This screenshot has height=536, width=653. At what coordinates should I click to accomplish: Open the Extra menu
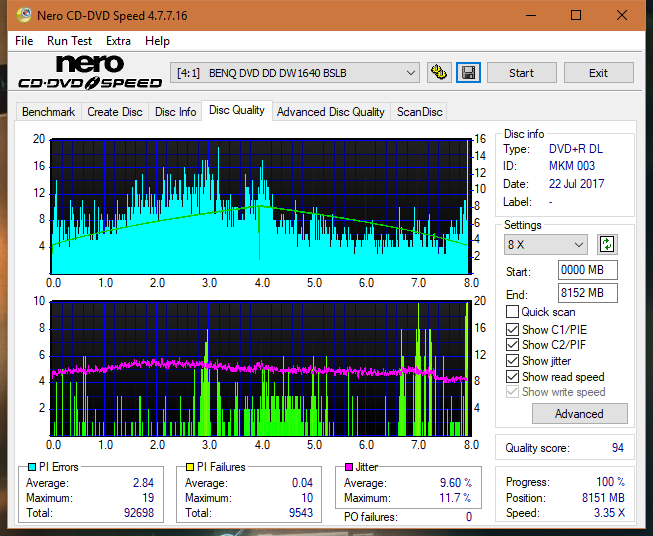pyautogui.click(x=118, y=41)
